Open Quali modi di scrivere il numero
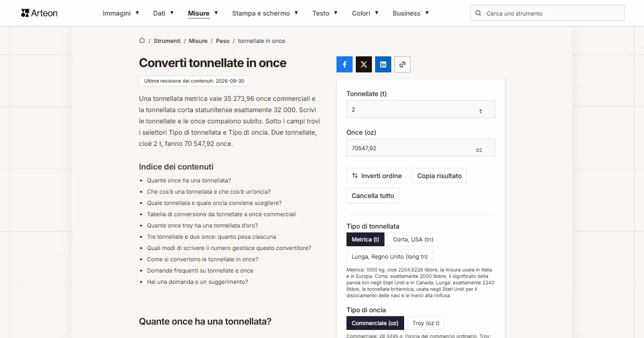The width and height of the screenshot is (644, 338). coord(229,248)
